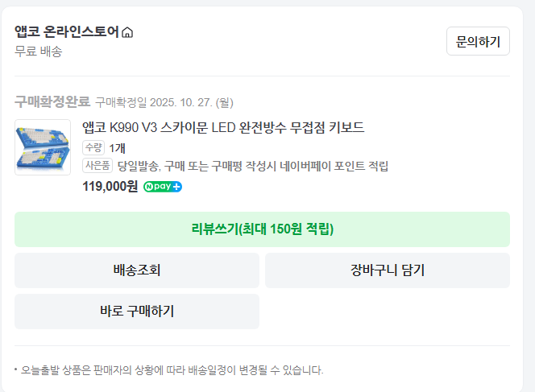Open the 앱코 K990 V3 product title
This screenshot has width=535, height=392.
223,127
